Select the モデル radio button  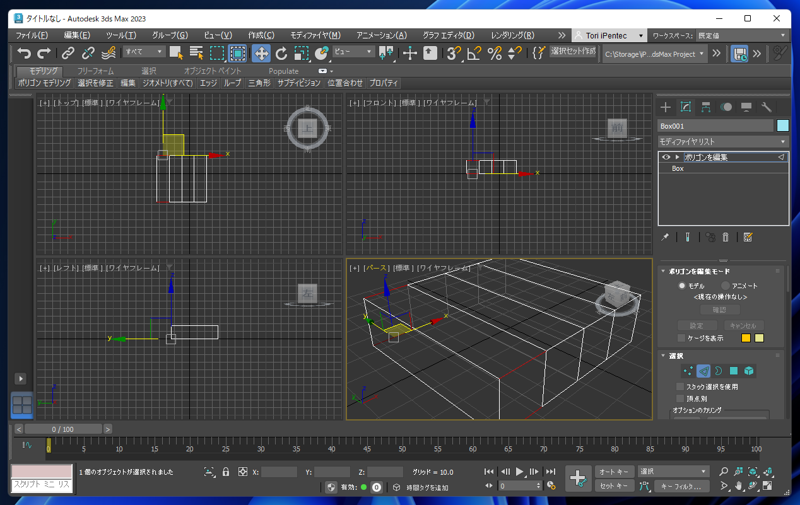tap(682, 286)
